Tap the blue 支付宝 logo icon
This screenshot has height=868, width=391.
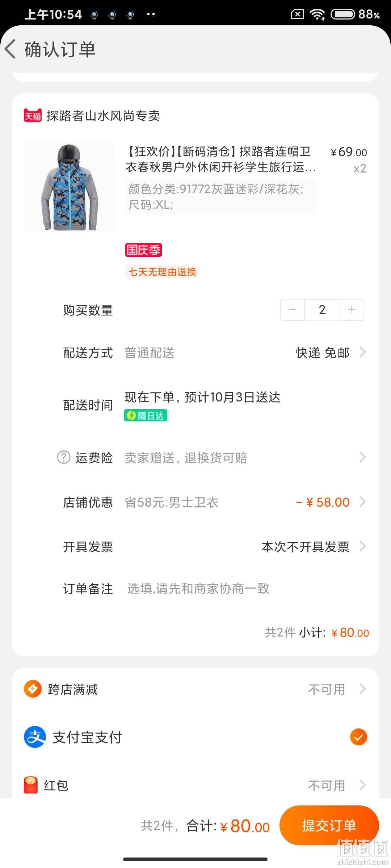35,737
